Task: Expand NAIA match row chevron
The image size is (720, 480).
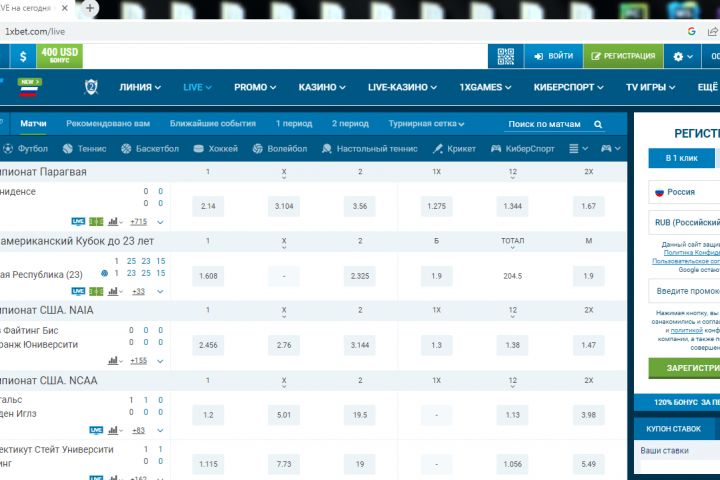Action: pos(160,361)
